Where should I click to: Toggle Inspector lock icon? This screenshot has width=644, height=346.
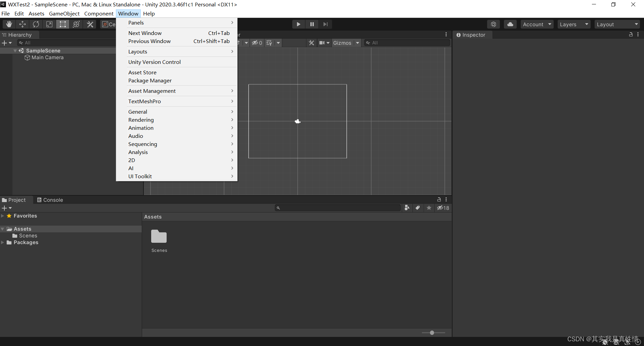coord(631,35)
